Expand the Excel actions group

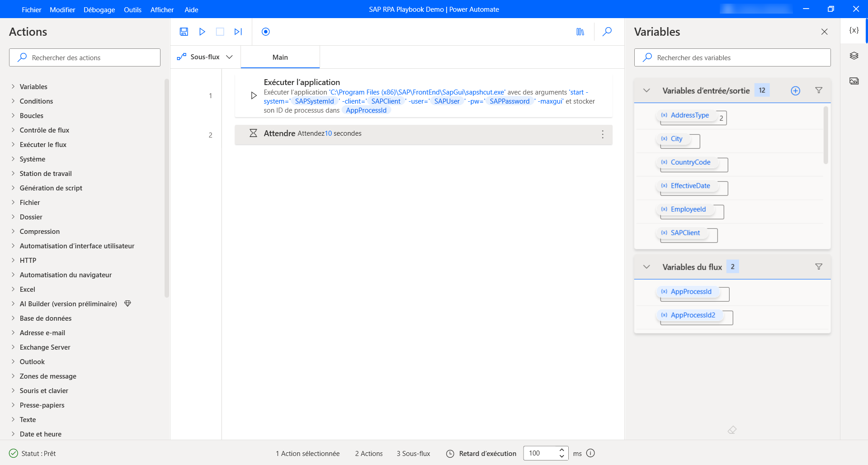13,289
